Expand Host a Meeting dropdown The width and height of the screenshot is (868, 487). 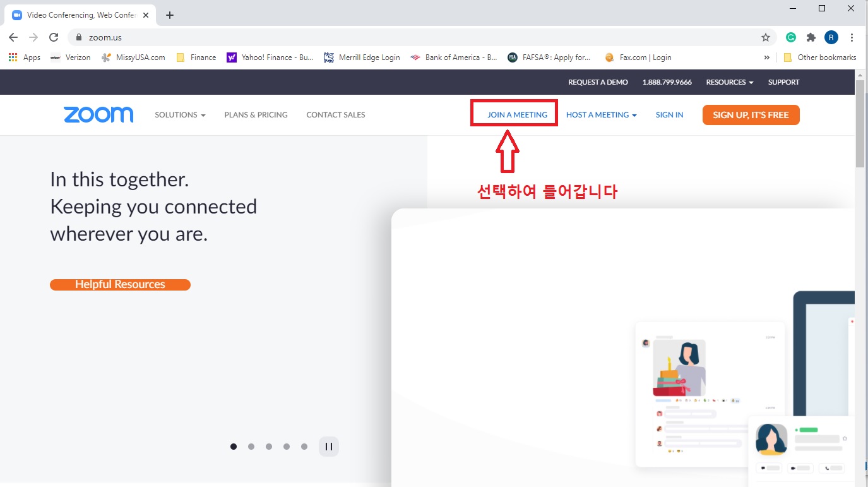tap(601, 115)
